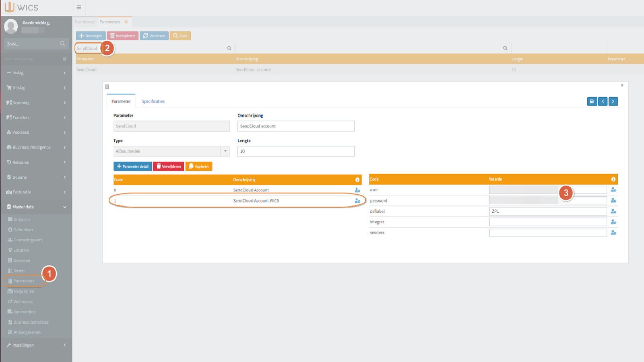Collapse main navigation toggle icon
The height and width of the screenshot is (362, 644).
click(x=64, y=59)
